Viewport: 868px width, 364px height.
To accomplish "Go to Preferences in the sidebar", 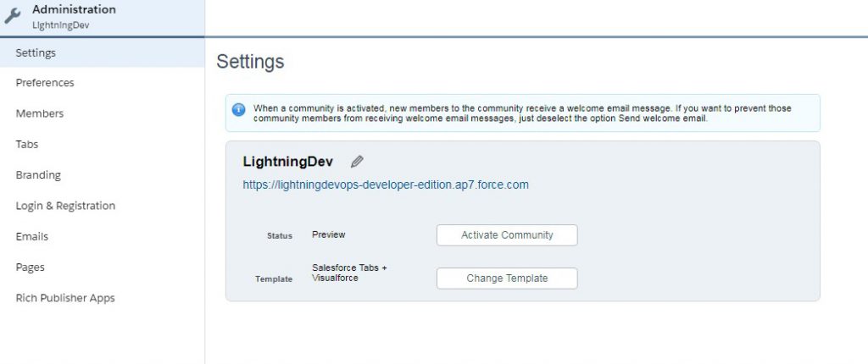I will coord(45,83).
